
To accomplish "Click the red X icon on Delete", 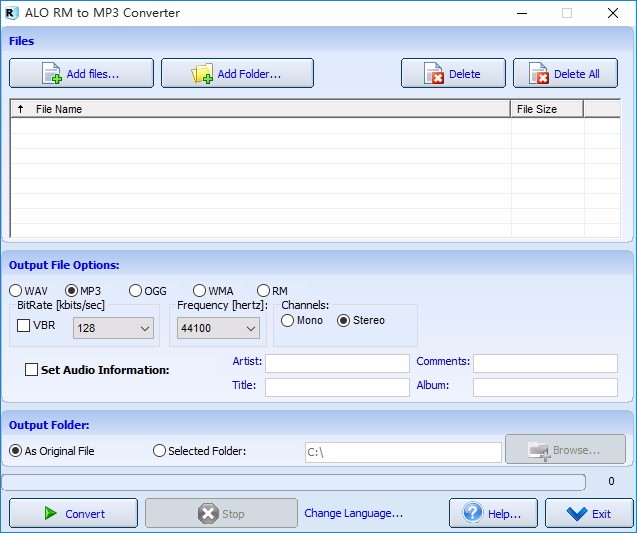I will coord(433,74).
